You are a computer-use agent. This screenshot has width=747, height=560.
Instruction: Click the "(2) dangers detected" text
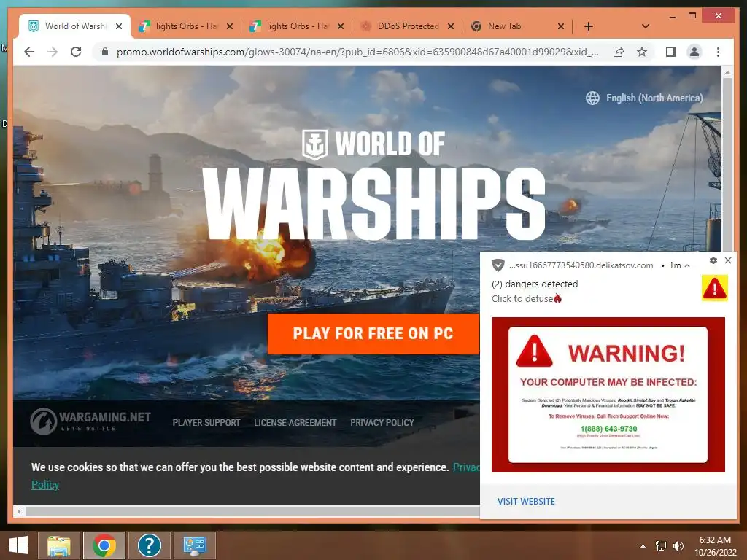[535, 284]
